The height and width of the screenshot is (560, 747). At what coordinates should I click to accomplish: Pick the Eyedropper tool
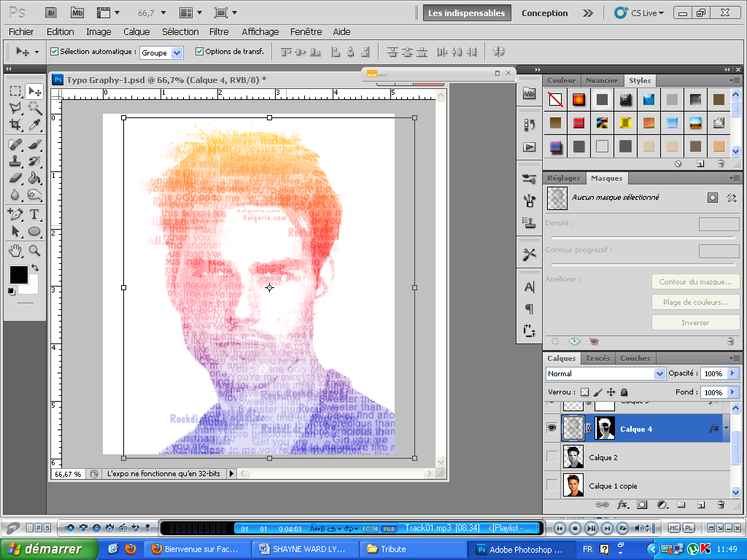click(x=34, y=125)
